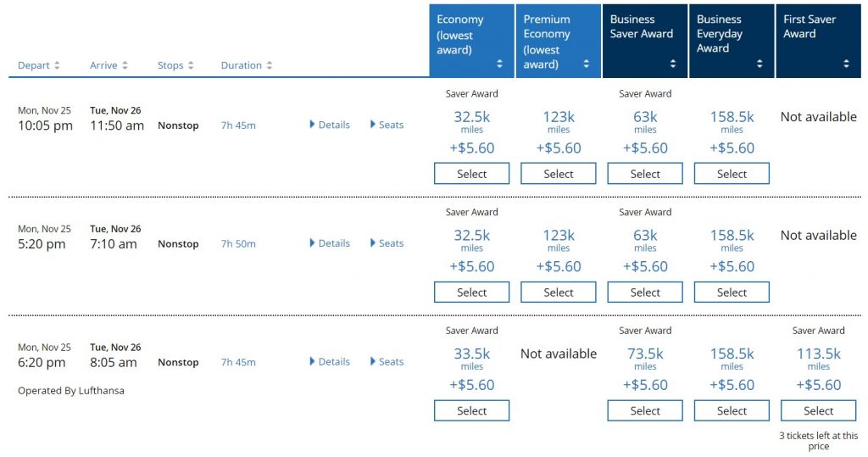Expand Details for the 5:20 pm flight
The image size is (868, 457).
(330, 243)
